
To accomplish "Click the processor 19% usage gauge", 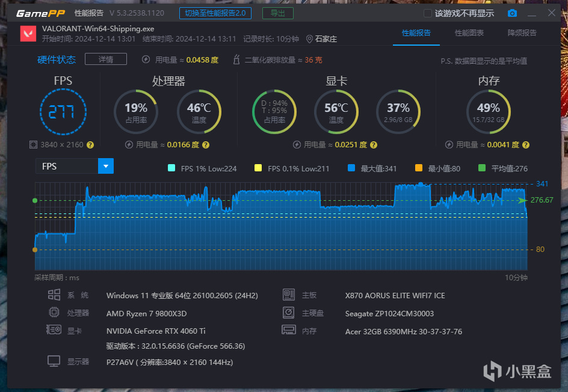I will [x=136, y=111].
